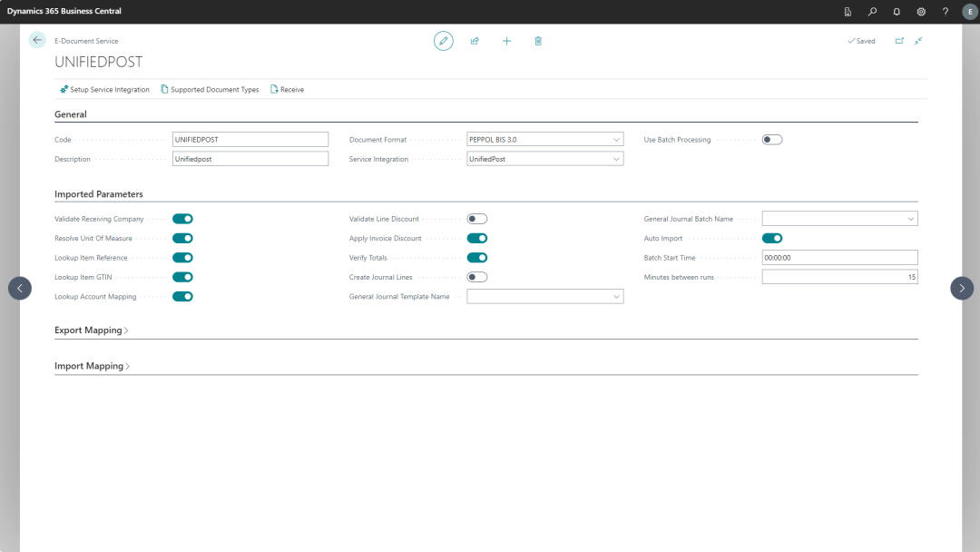Click the back arrow button
The height and width of the screenshot is (552, 980).
click(x=37, y=40)
